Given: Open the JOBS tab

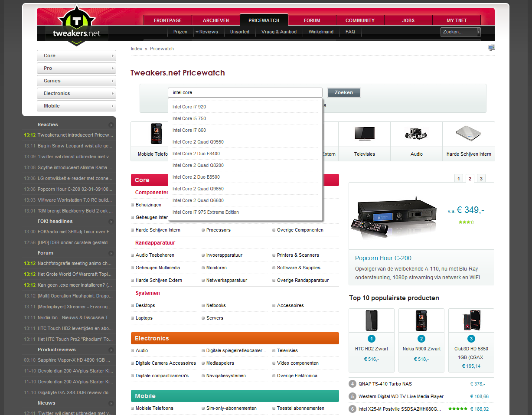Looking at the screenshot, I should (408, 20).
